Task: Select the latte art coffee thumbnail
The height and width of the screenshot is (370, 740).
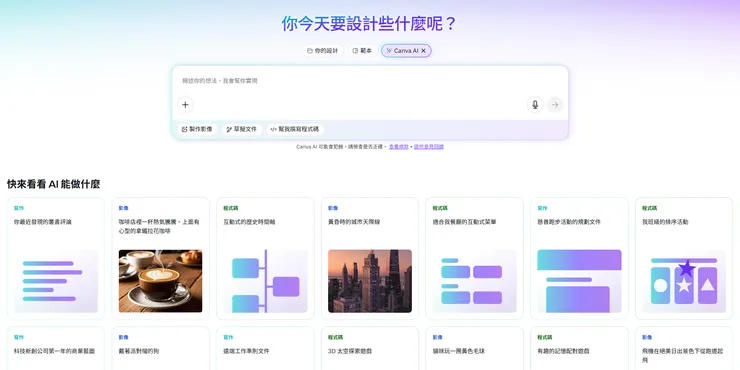Action: (x=160, y=281)
